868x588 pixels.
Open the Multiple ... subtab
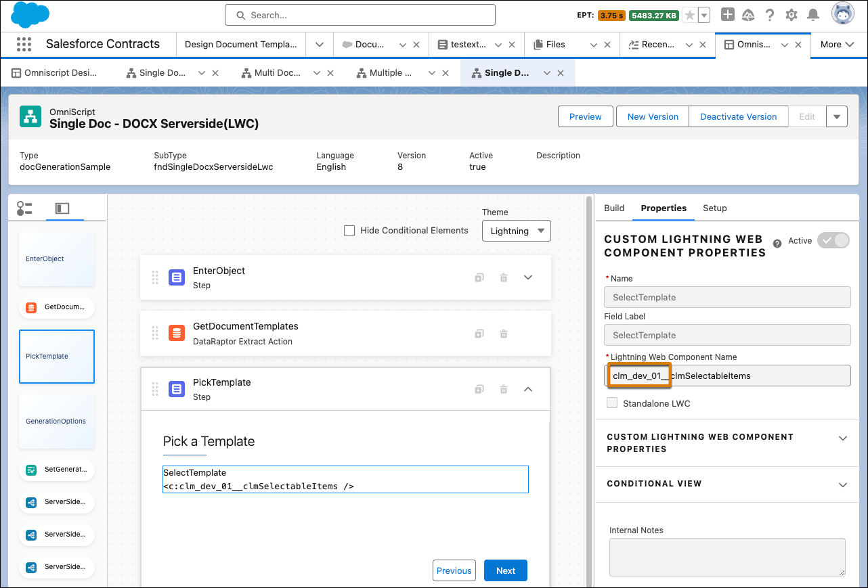[389, 73]
